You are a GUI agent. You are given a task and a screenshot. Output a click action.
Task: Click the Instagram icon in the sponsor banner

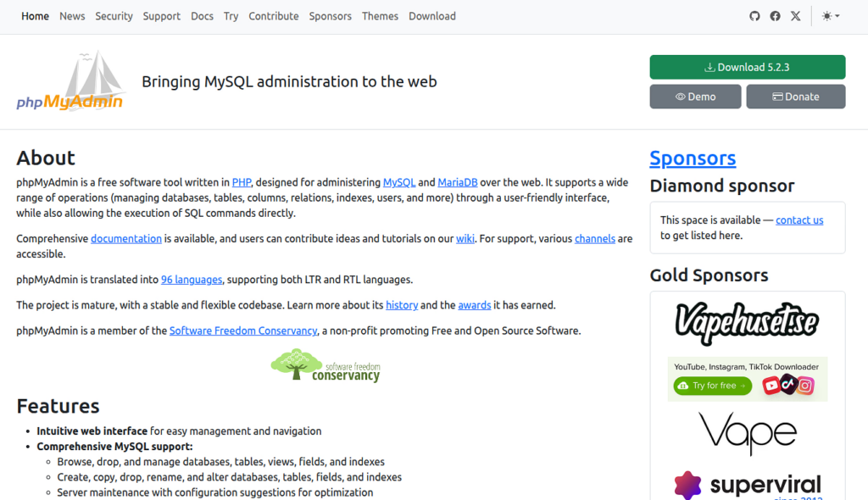806,386
